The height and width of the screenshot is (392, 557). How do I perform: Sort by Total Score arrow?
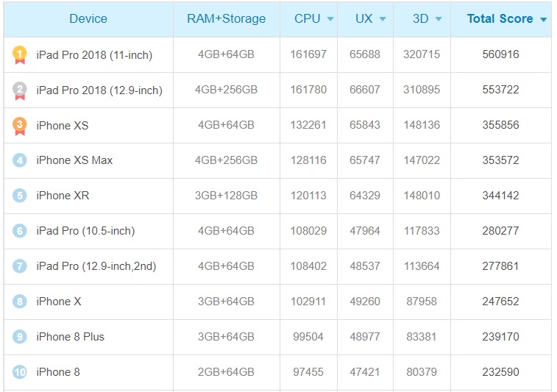tap(543, 20)
